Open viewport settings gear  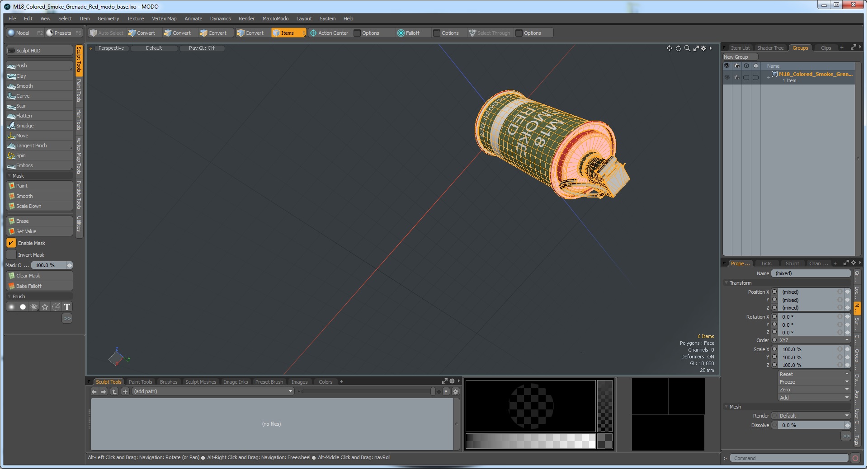tap(703, 48)
